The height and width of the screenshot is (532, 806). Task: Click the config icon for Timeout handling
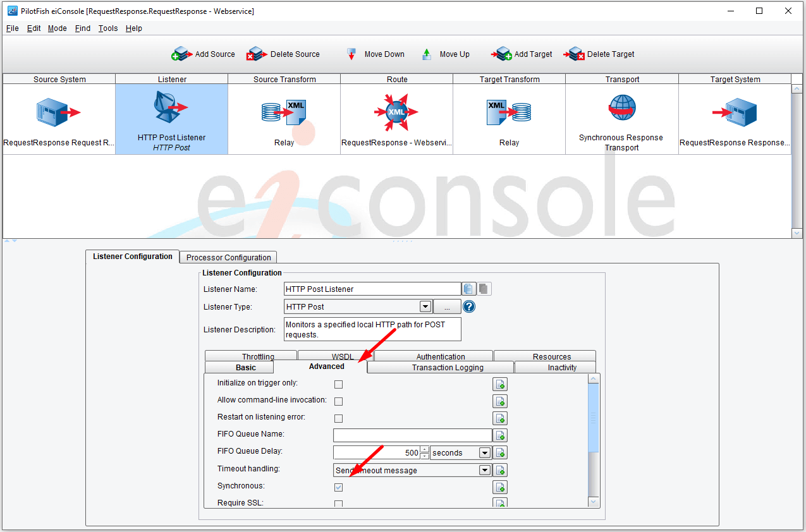[x=500, y=470]
